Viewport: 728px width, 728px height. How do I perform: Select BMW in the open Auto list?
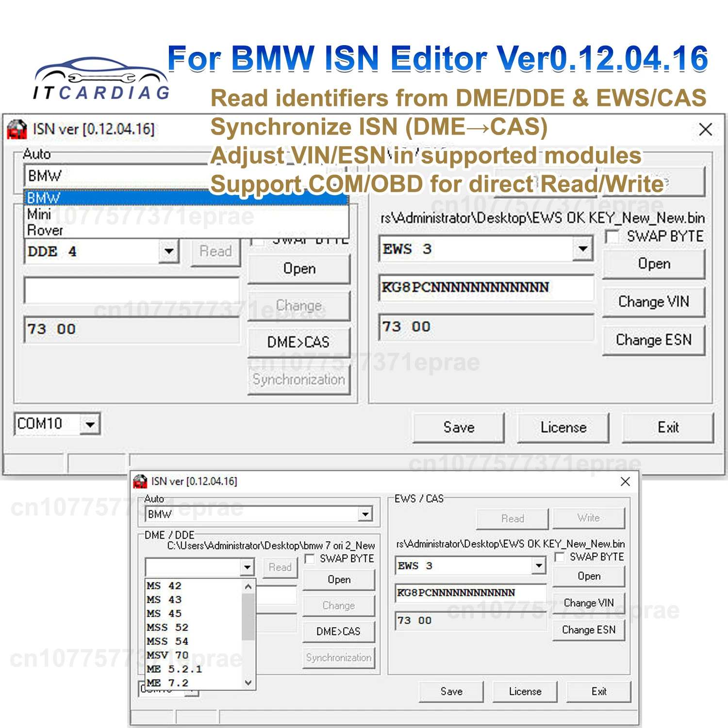186,198
